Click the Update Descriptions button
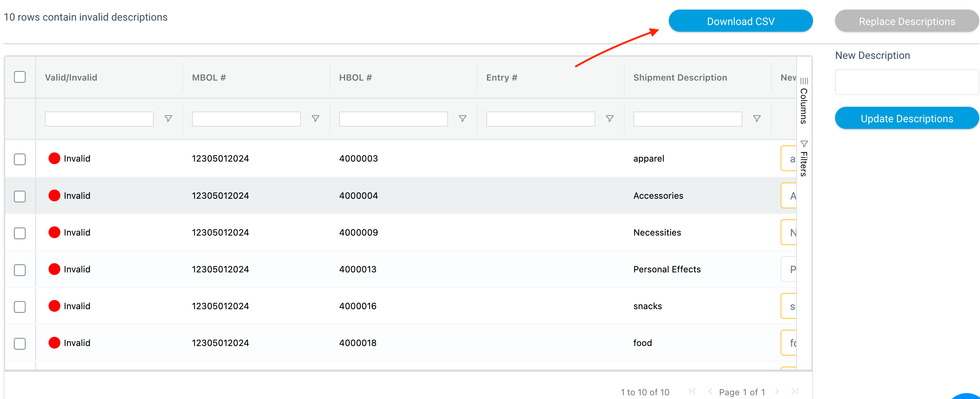The width and height of the screenshot is (980, 399). (x=907, y=118)
